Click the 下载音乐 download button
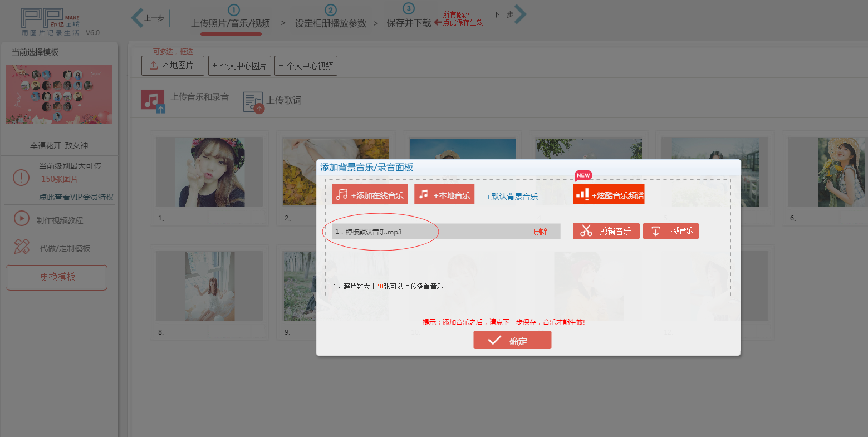 (671, 231)
